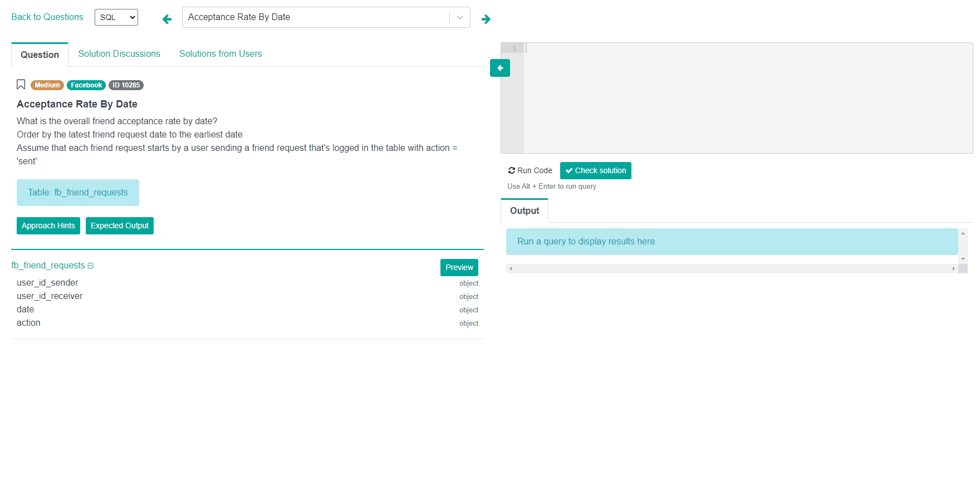
Task: Click the Check solution button
Action: 596,170
